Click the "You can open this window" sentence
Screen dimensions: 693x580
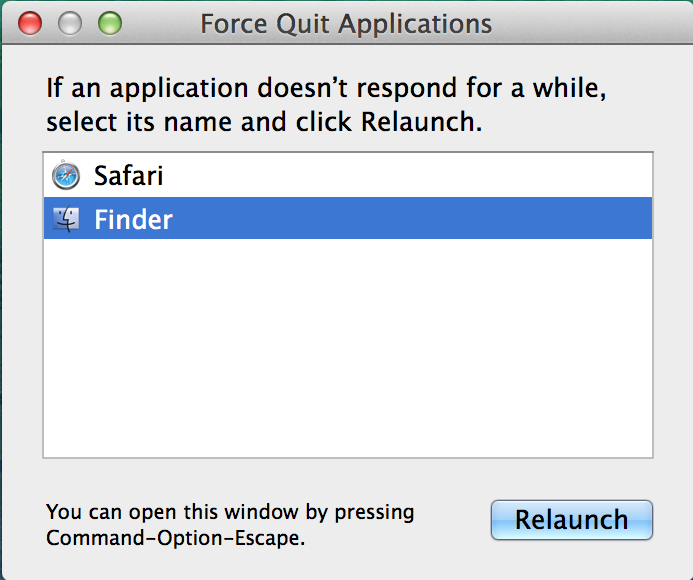230,512
